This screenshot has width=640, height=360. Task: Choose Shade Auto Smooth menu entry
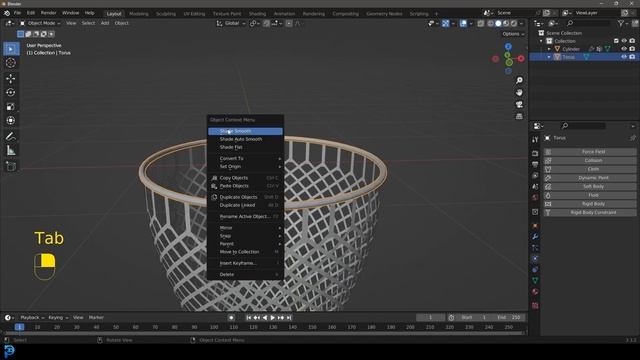[245, 139]
